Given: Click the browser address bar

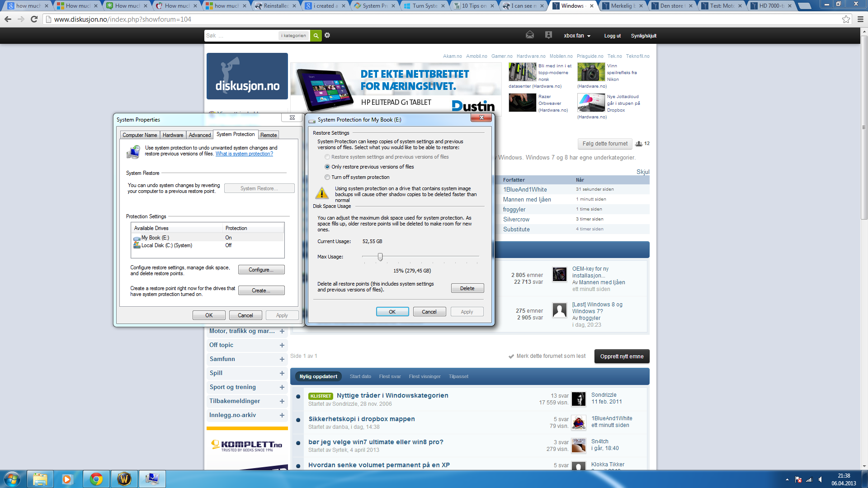Looking at the screenshot, I should (x=443, y=19).
